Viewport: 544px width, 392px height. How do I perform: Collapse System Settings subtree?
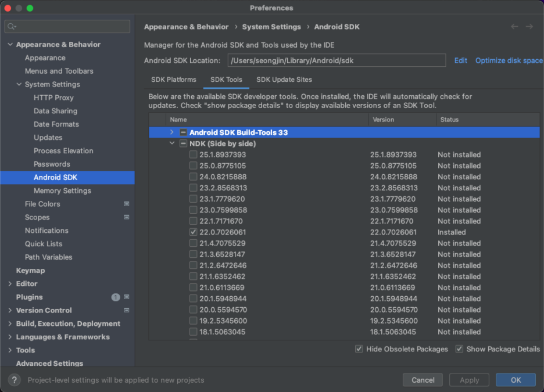(x=19, y=84)
